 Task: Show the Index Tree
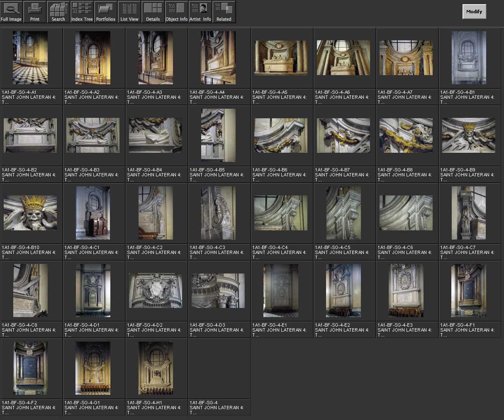pos(82,12)
